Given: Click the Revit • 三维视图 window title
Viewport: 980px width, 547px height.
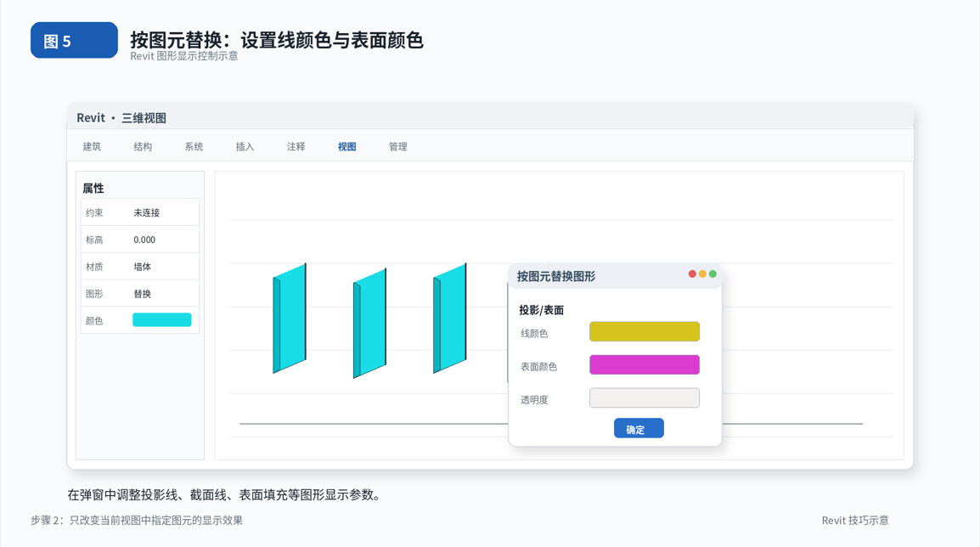Looking at the screenshot, I should 121,117.
